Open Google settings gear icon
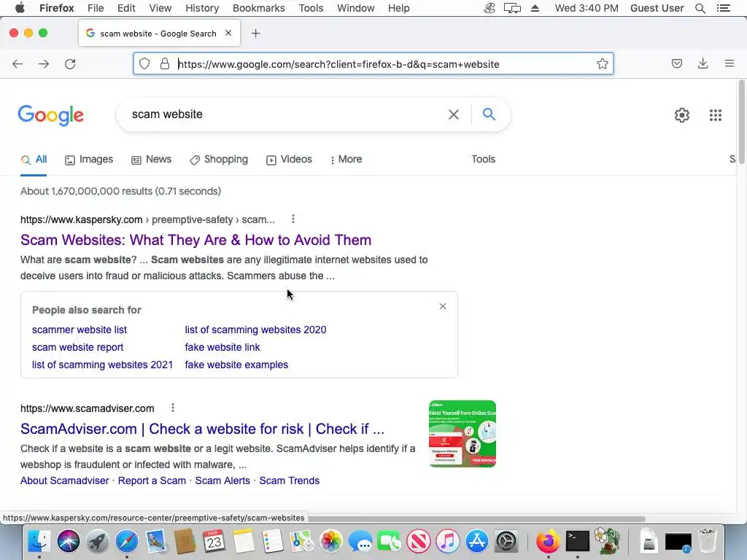Image resolution: width=747 pixels, height=560 pixels. click(x=682, y=114)
